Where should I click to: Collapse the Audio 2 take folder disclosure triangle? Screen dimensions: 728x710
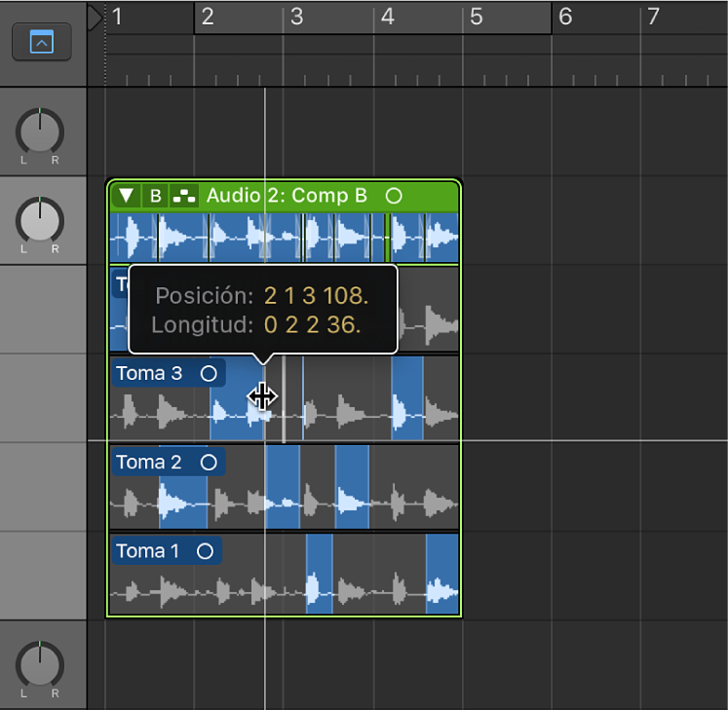126,196
